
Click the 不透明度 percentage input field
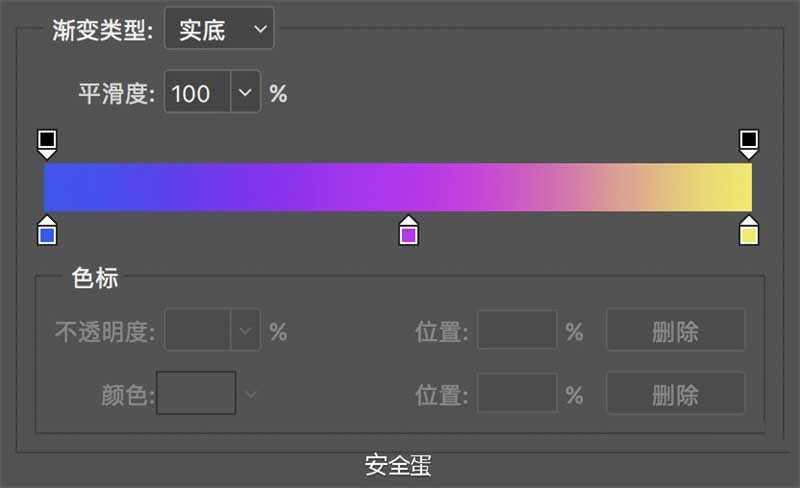[198, 331]
